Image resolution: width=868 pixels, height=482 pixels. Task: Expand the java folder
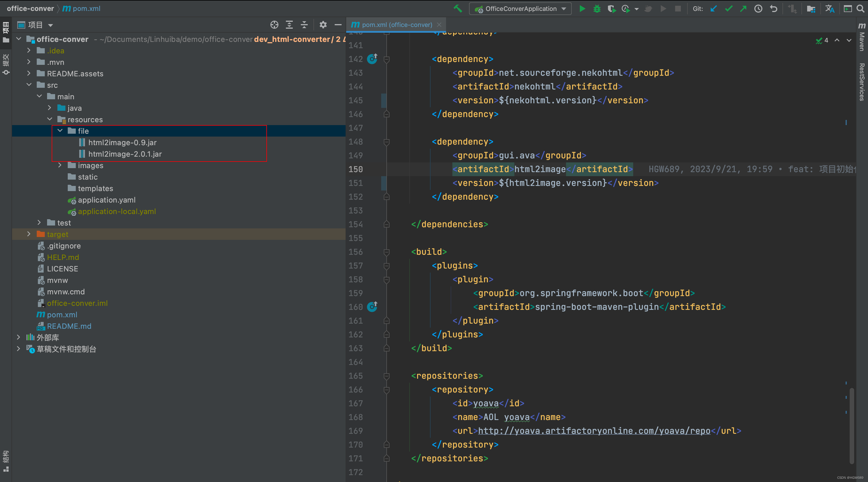point(50,108)
